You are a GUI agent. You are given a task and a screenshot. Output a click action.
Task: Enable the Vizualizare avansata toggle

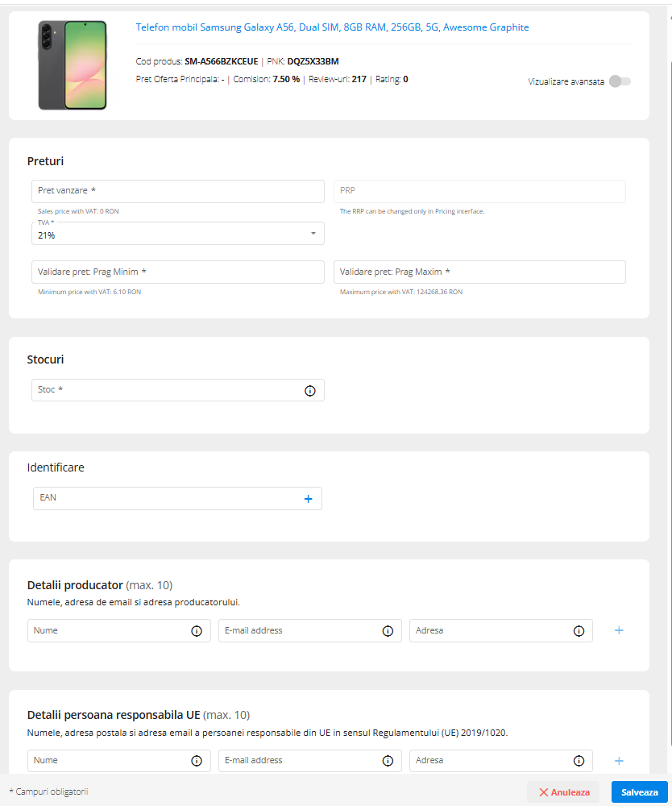click(620, 81)
